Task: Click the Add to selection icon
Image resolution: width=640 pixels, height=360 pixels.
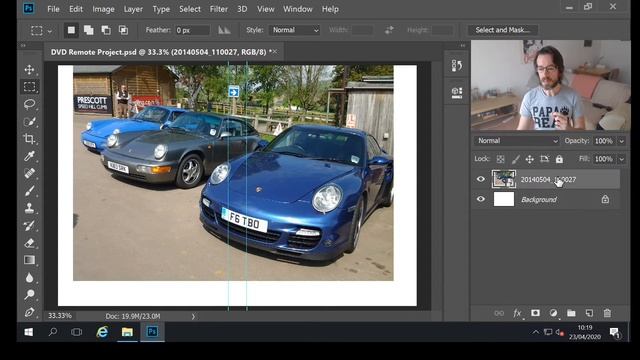Action: click(89, 30)
